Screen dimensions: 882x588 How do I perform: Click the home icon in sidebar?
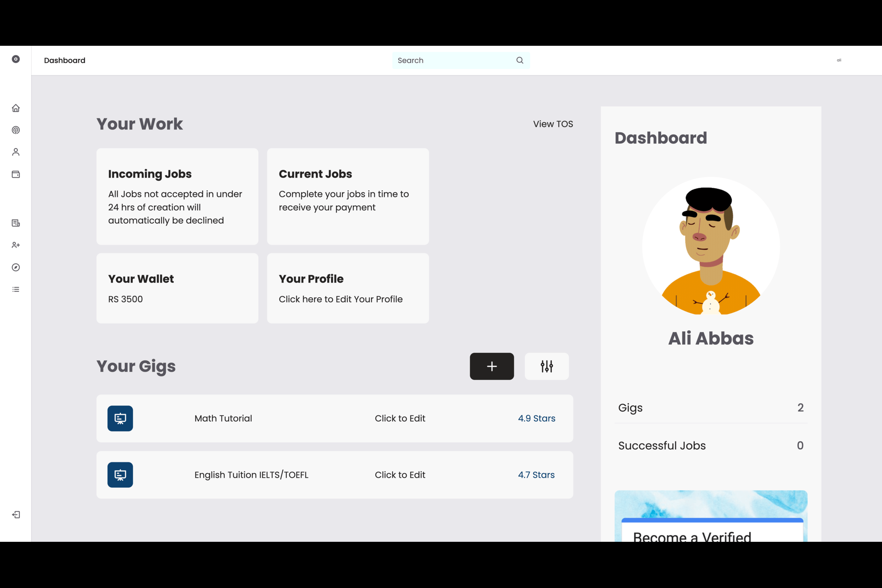(16, 108)
